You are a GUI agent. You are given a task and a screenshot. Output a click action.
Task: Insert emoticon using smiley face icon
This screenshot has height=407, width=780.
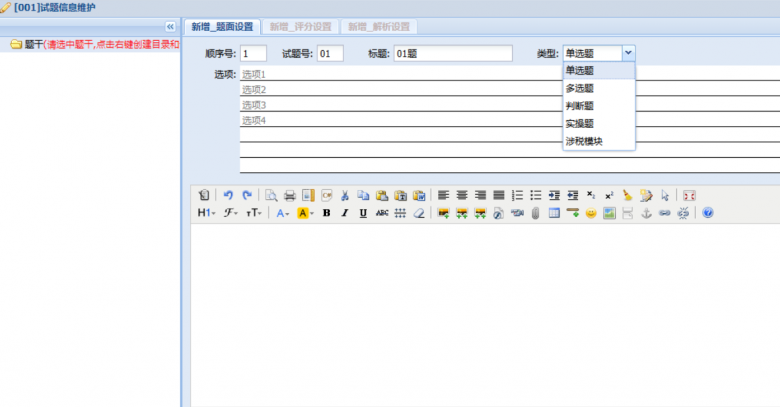tap(591, 213)
